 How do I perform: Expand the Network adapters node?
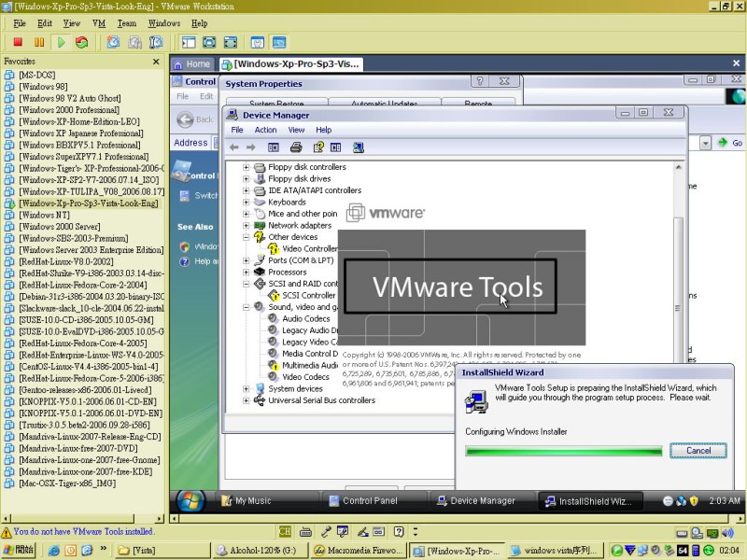246,226
